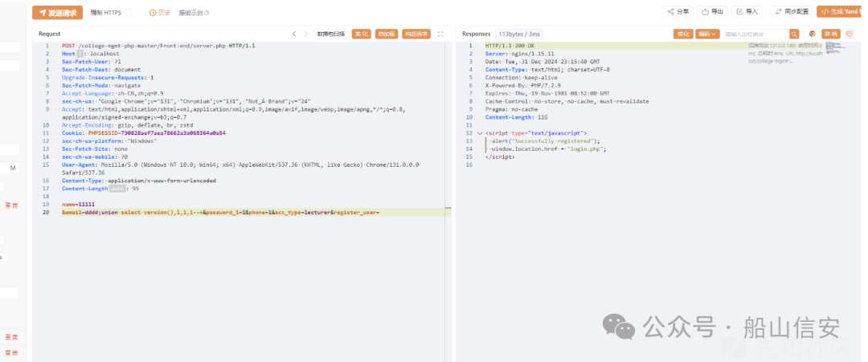Expand Request panel with fullscreen icon
This screenshot has height=362, width=868.
coord(440,34)
